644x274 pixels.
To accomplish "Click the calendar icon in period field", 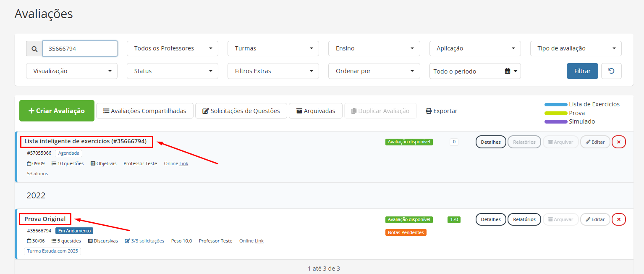I will pyautogui.click(x=508, y=71).
